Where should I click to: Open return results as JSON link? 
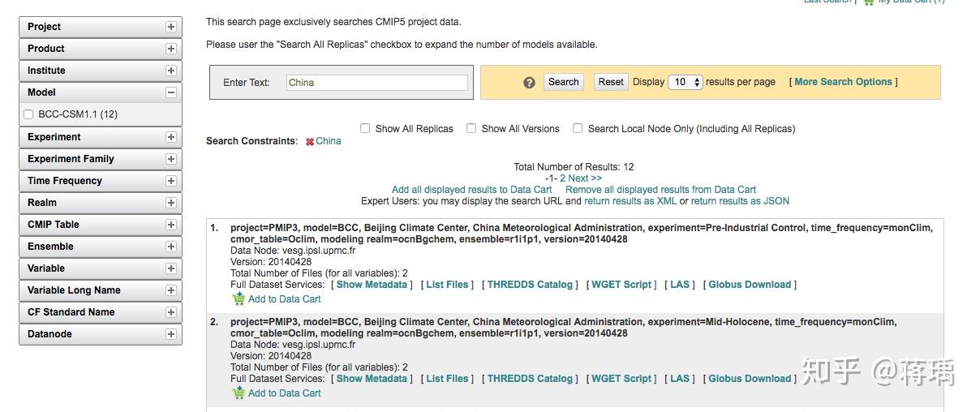(x=740, y=201)
